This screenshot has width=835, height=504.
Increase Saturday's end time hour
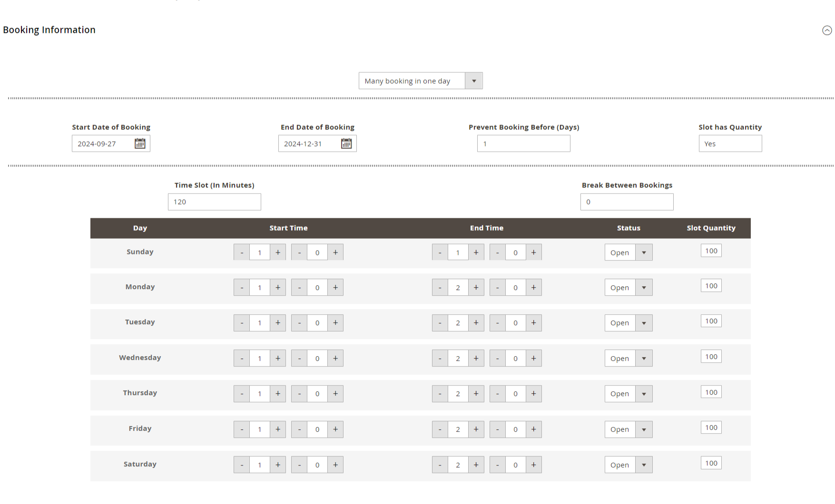[x=476, y=465]
